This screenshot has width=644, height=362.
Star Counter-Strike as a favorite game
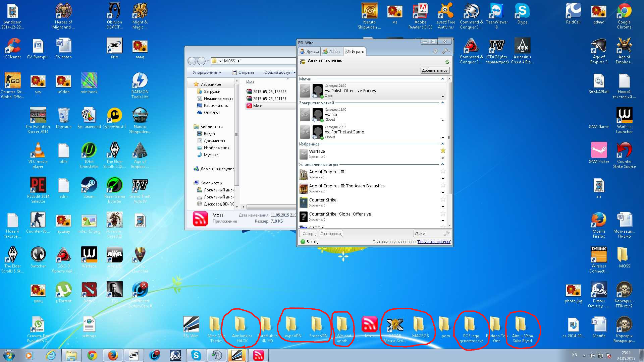[x=443, y=199]
